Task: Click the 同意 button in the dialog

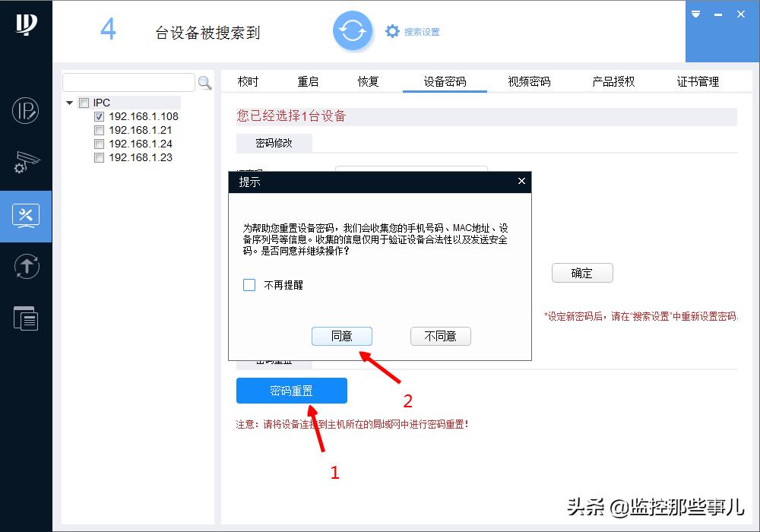Action: (342, 336)
